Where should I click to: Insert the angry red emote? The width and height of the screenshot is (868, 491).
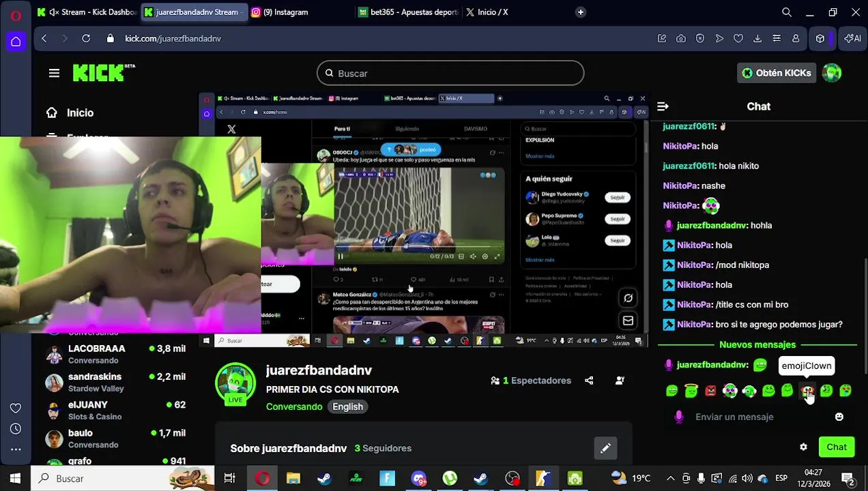click(711, 391)
